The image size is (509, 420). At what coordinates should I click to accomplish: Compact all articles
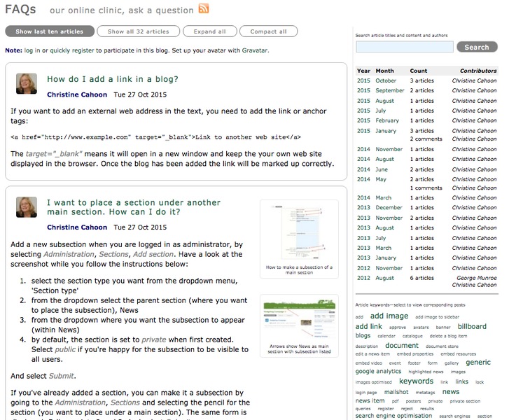268,31
